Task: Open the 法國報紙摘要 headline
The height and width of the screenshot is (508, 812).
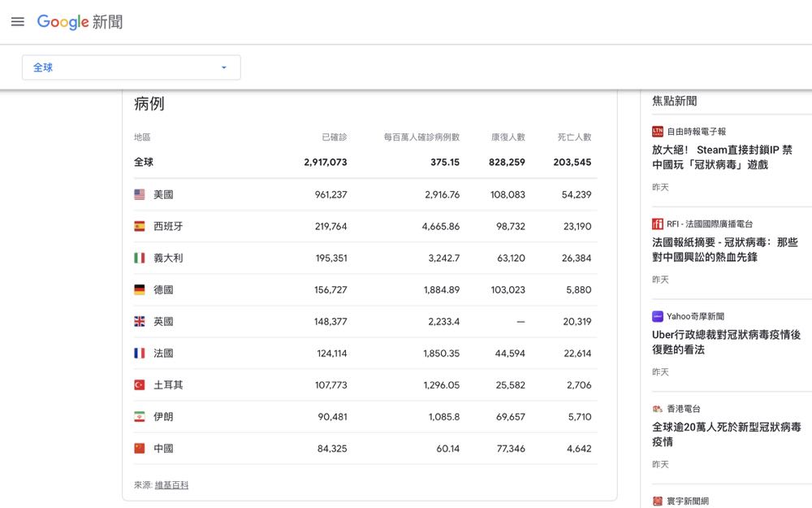Action: click(x=724, y=250)
